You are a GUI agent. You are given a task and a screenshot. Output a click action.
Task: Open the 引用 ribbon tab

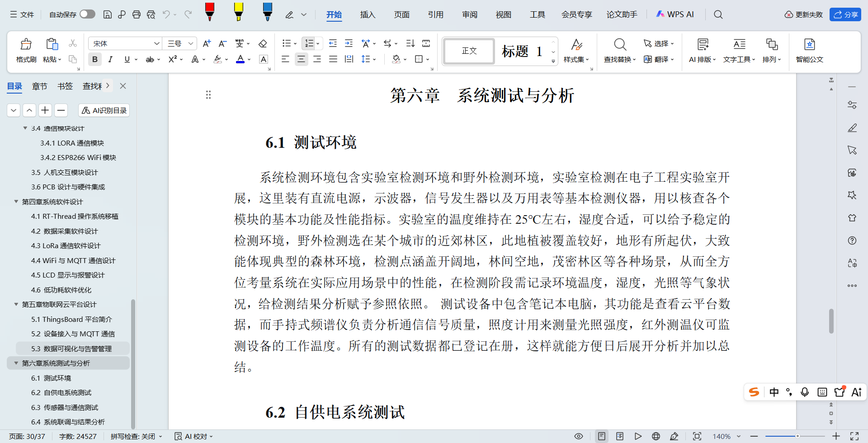pos(435,14)
